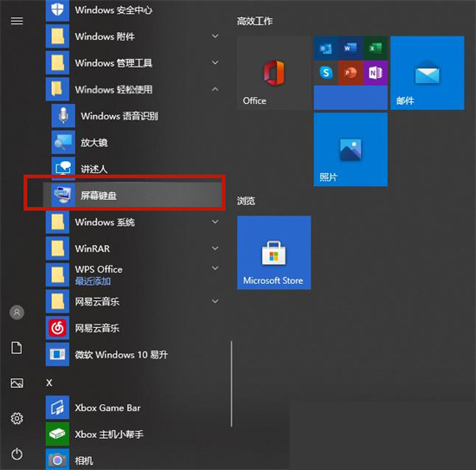Open the Windows 安全中心 shield icon
Screen dimensions: 476x470
click(57, 10)
